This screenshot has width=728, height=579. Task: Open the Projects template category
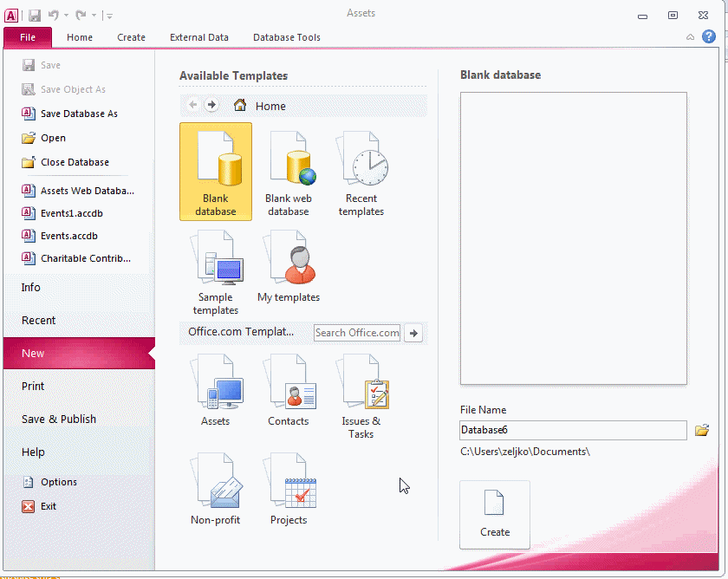tap(289, 489)
